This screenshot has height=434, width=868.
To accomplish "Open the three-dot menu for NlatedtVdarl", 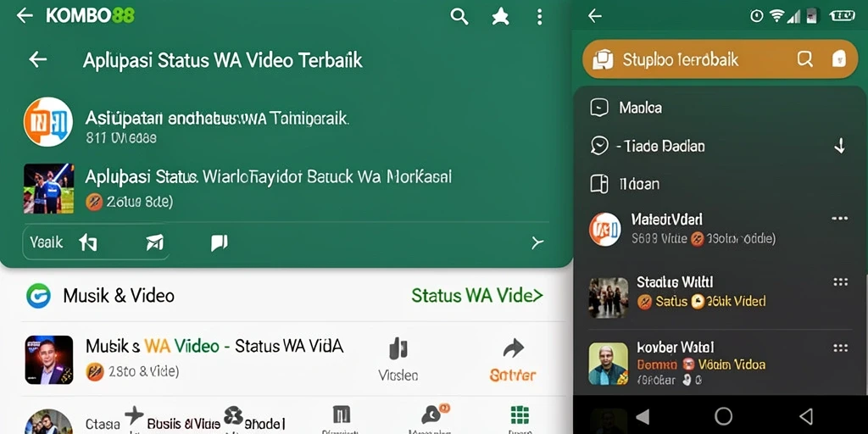I will click(840, 219).
